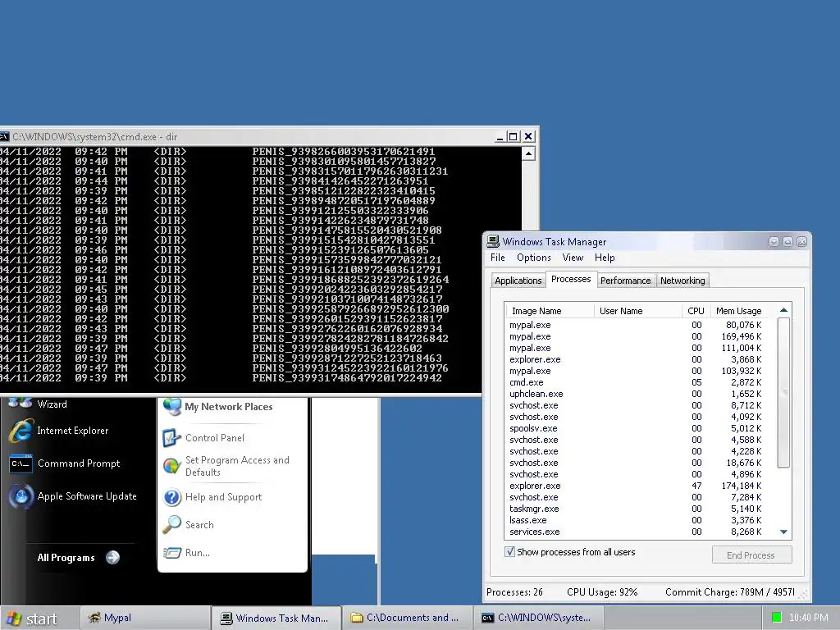This screenshot has height=630, width=840.
Task: Open Apple Software Update icon
Action: 21,496
